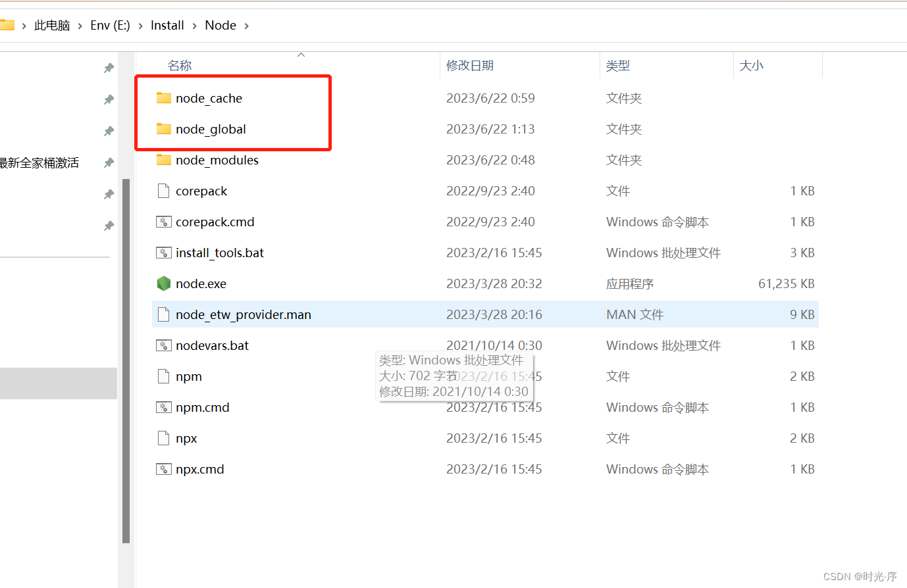This screenshot has height=588, width=907.
Task: Sort files by 名称 column header
Action: [x=180, y=65]
